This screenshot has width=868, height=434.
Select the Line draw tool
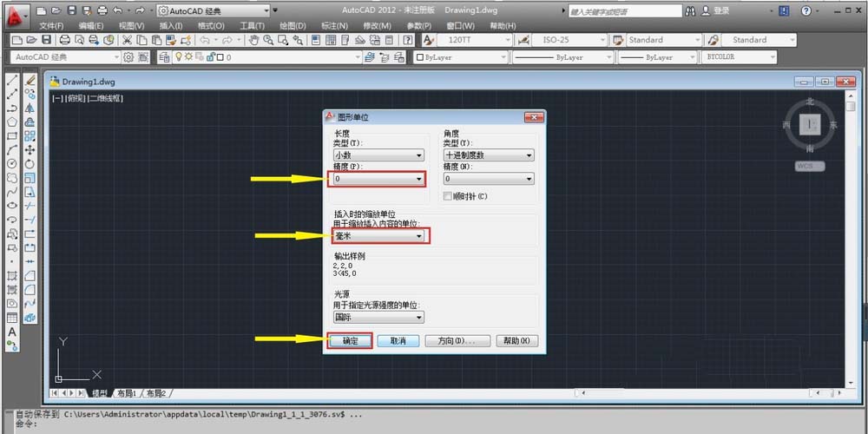pyautogui.click(x=11, y=80)
